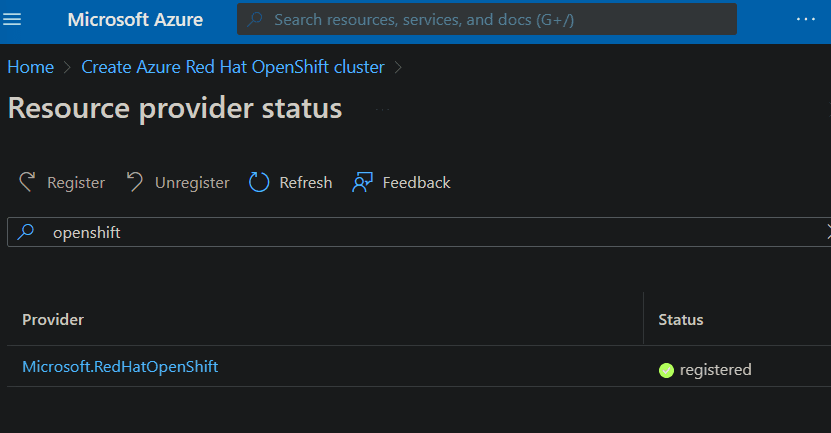Click the Unregister arrow icon
Image resolution: width=831 pixels, height=433 pixels.
click(135, 182)
